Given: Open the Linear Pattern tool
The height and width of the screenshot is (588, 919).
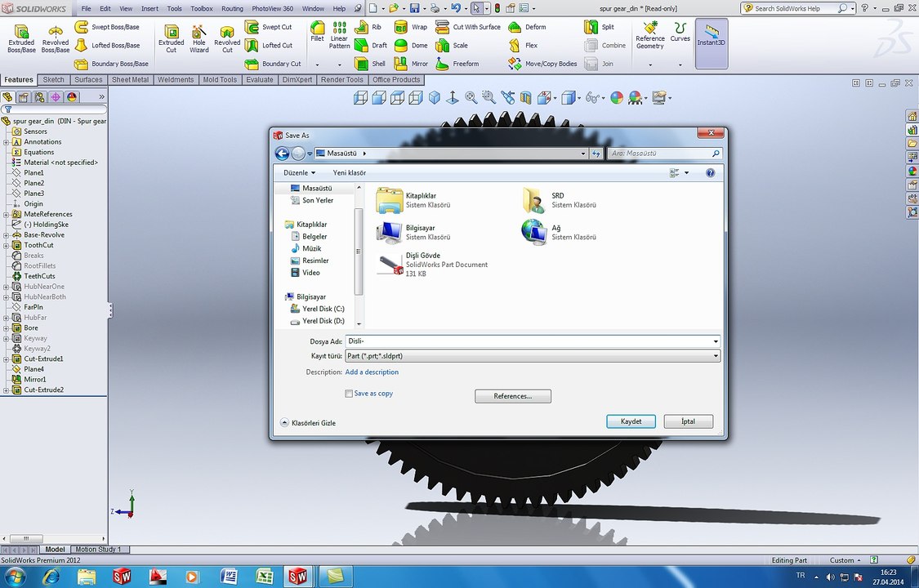Looking at the screenshot, I should 339,35.
